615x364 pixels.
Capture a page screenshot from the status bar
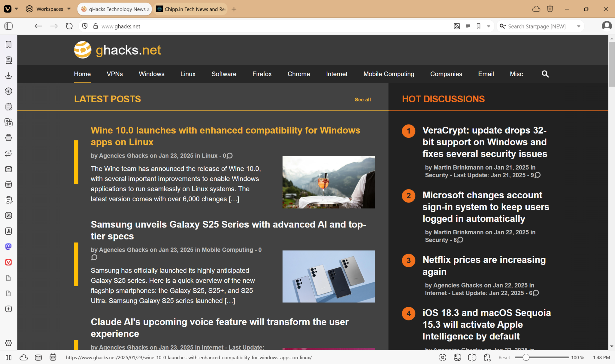click(x=442, y=357)
